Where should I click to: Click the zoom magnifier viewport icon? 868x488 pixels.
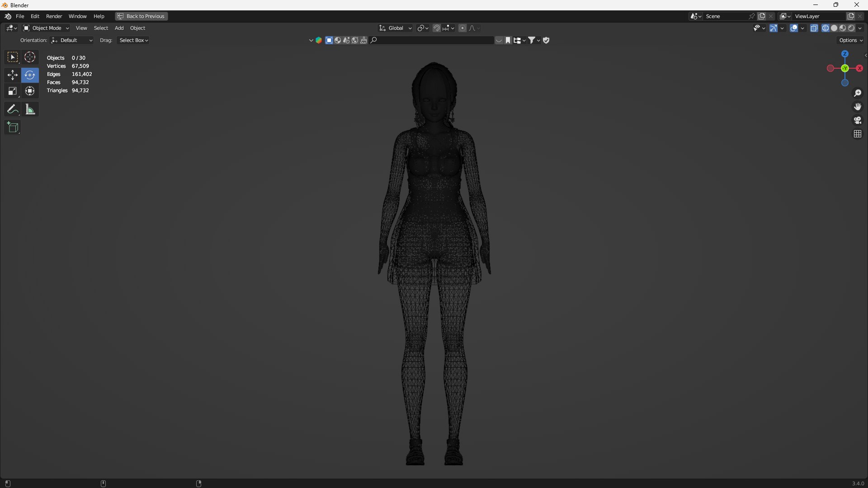pos(858,93)
